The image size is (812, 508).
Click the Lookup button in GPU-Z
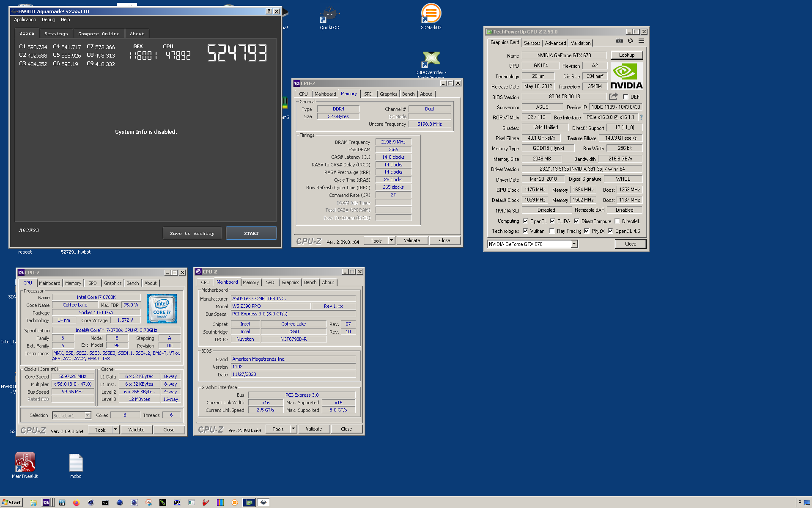[x=626, y=55]
